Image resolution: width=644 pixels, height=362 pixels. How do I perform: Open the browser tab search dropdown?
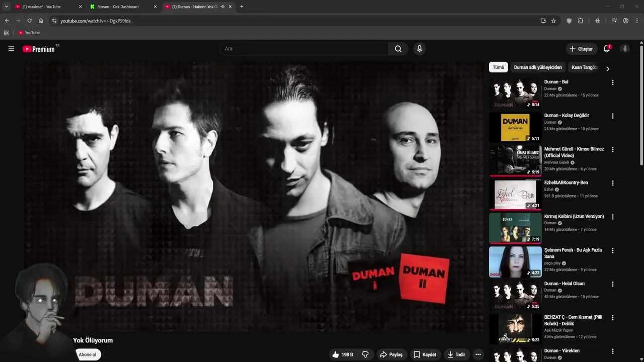[x=7, y=7]
